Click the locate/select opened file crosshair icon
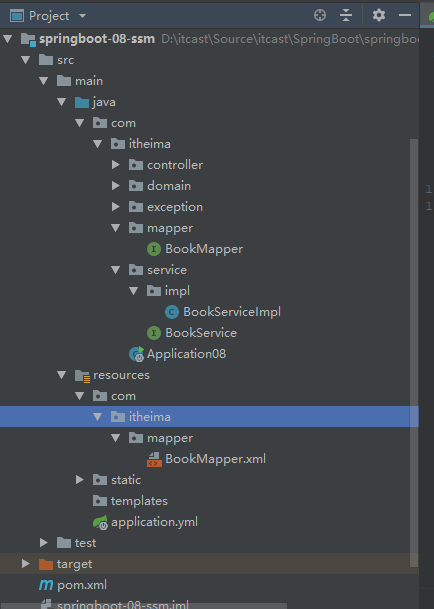The width and height of the screenshot is (434, 609). (x=320, y=16)
